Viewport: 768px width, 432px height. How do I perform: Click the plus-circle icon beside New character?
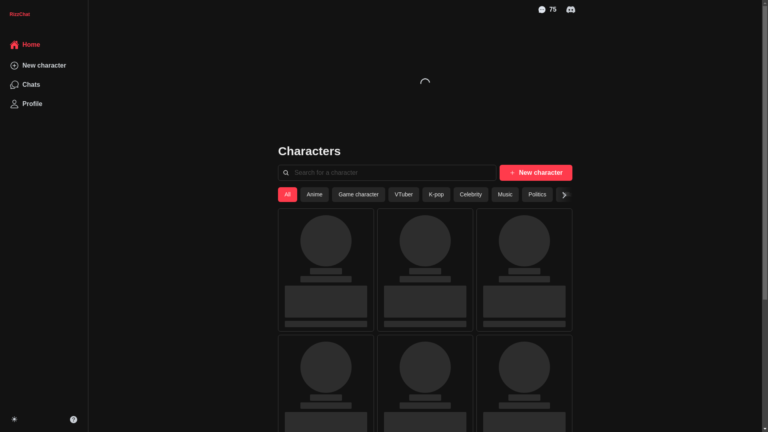[x=14, y=66]
